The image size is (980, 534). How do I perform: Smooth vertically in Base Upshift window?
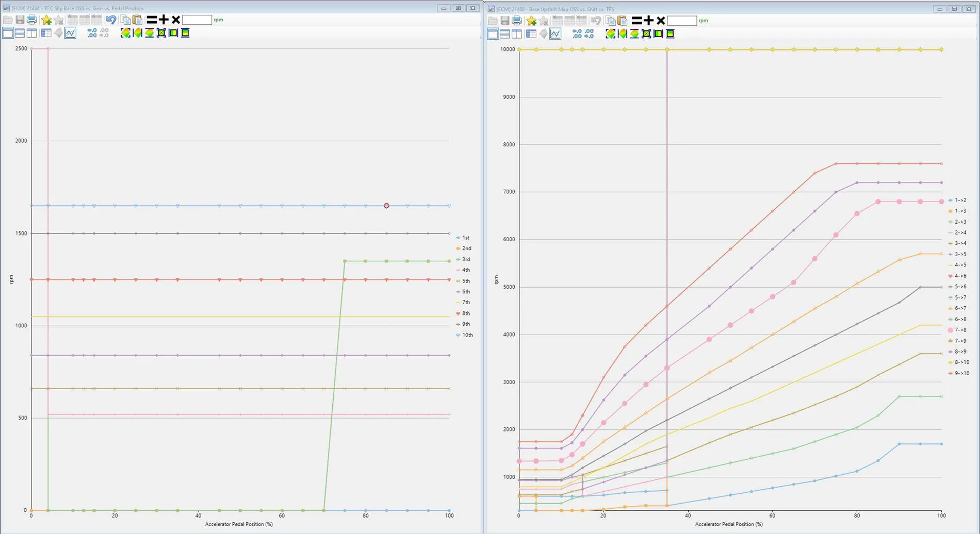(670, 34)
